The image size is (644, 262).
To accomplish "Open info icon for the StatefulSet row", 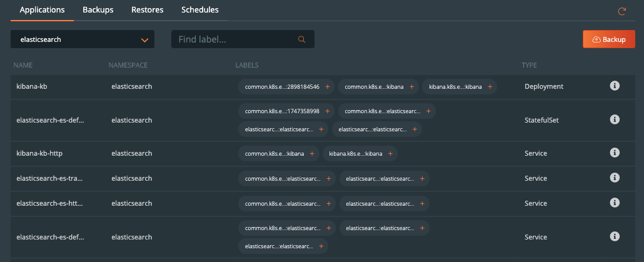I will pos(614,119).
